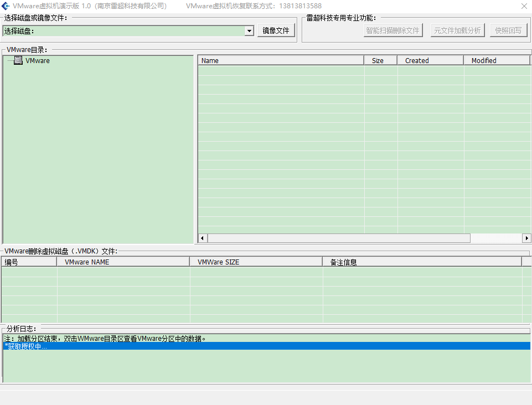Click the 元文件加载分析 button

click(x=457, y=30)
